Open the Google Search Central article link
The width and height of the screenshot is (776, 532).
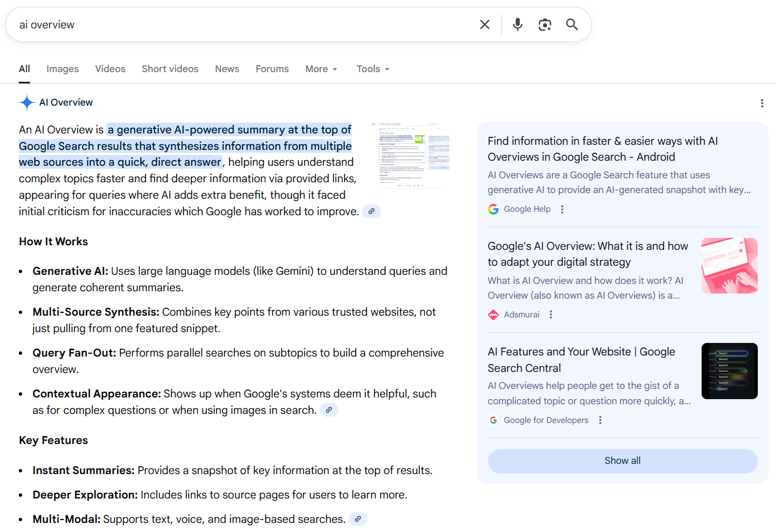pyautogui.click(x=581, y=359)
